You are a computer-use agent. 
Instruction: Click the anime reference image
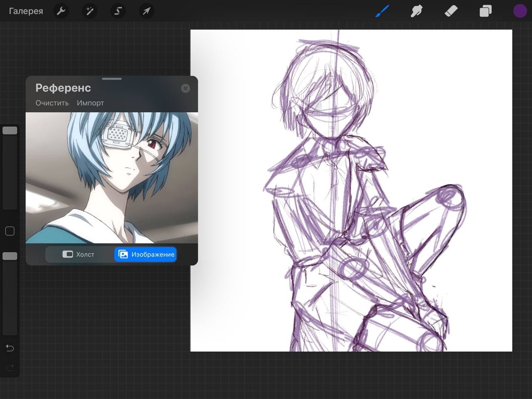(112, 178)
